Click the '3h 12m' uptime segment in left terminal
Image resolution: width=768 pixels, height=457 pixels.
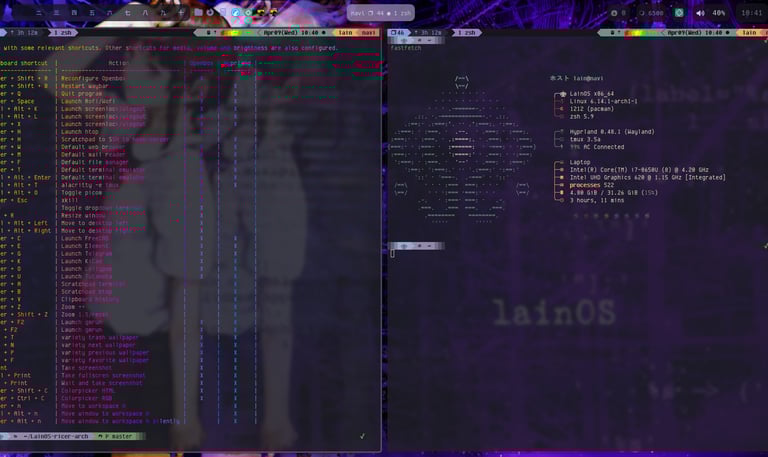click(x=26, y=33)
